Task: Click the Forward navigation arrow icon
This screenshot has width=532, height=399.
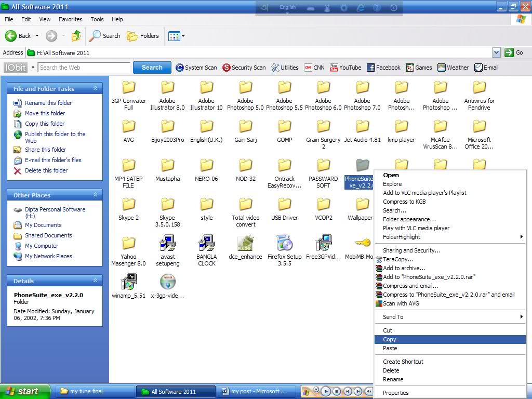Action: (51, 36)
